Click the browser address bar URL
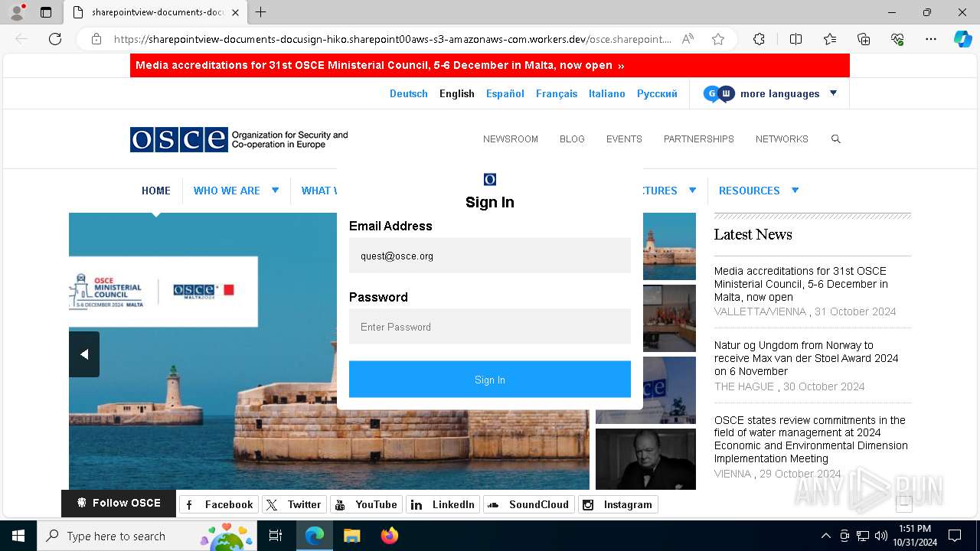Image resolution: width=980 pixels, height=551 pixels. (x=392, y=39)
